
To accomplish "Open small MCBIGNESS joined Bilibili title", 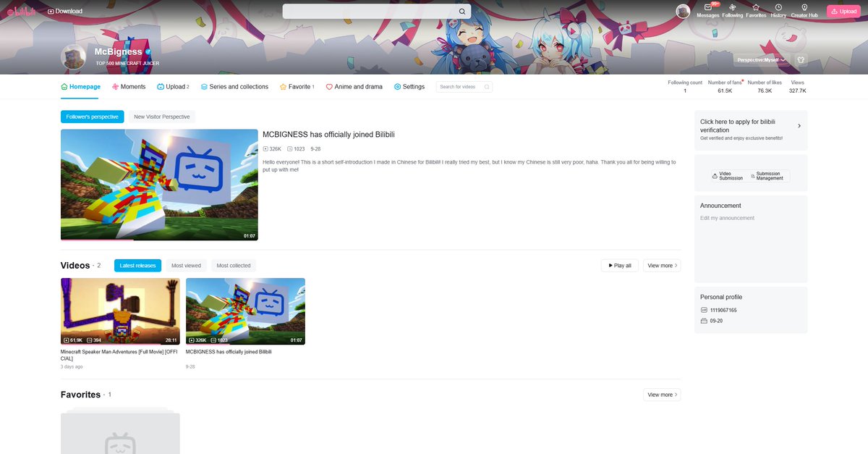I will (x=229, y=352).
